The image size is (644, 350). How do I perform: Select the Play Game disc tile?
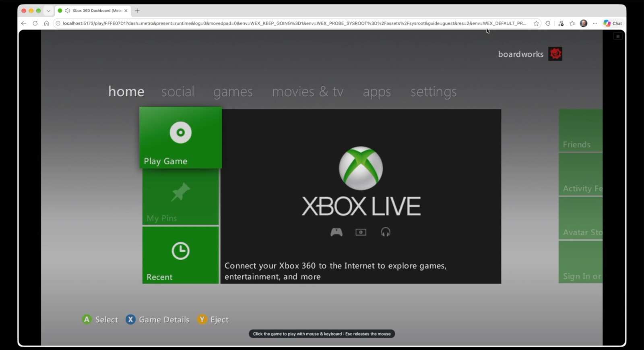[180, 137]
